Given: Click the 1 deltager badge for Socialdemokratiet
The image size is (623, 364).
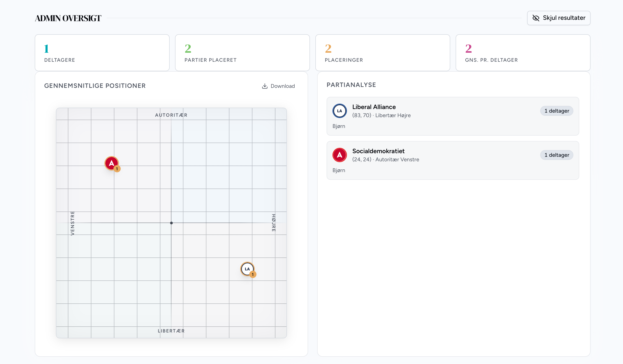Looking at the screenshot, I should pyautogui.click(x=556, y=155).
